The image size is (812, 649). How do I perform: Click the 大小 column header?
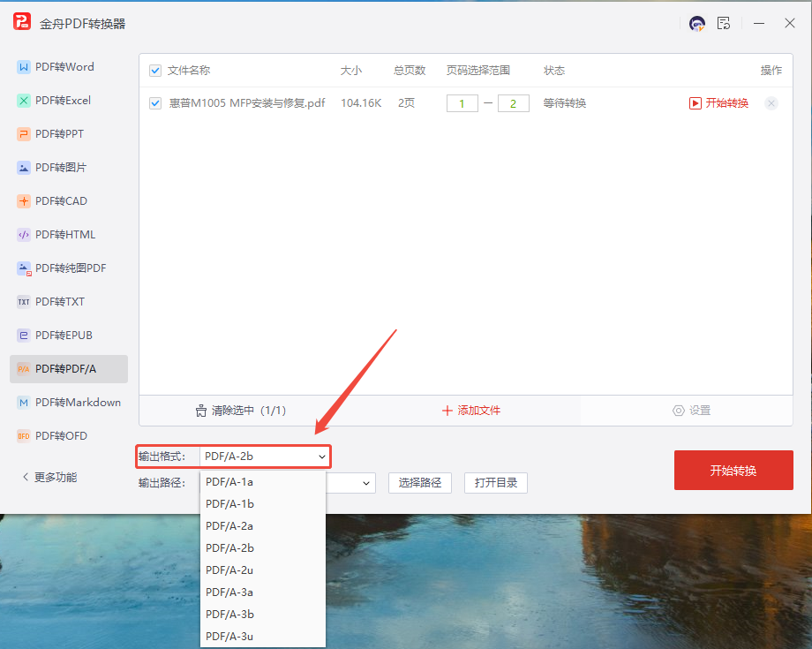click(x=350, y=71)
